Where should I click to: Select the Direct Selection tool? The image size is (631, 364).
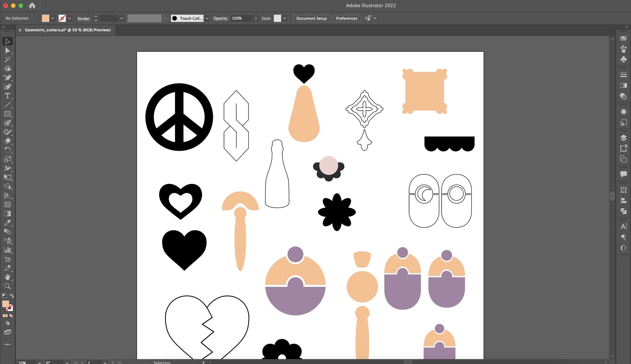coord(7,51)
